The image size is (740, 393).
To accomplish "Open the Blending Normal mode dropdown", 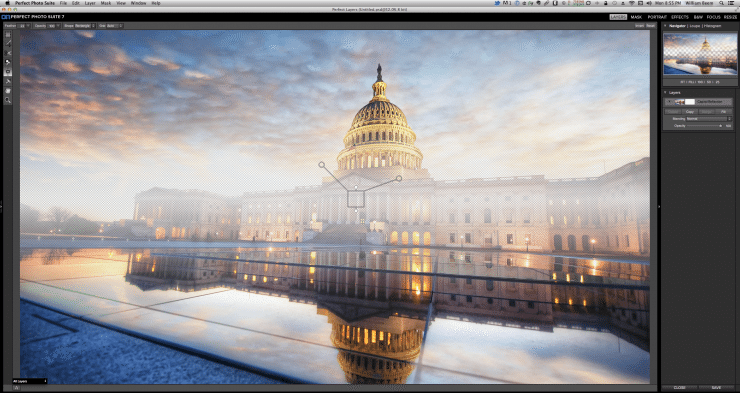I will pyautogui.click(x=709, y=119).
